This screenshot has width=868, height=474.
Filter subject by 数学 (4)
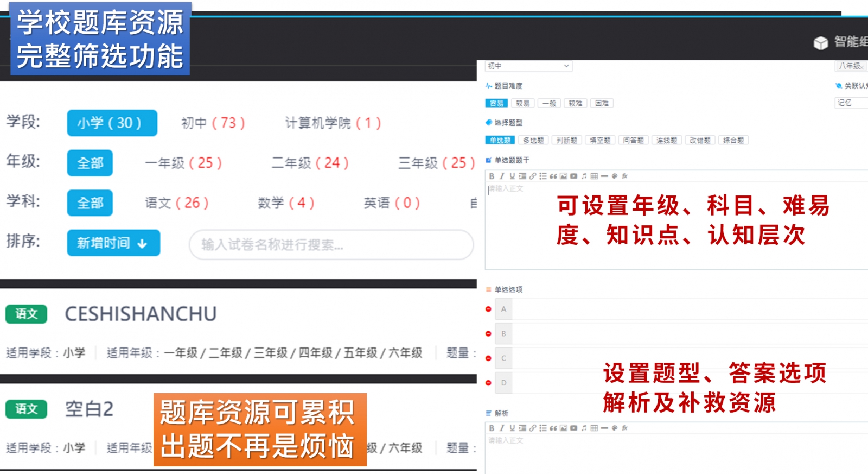point(286,203)
